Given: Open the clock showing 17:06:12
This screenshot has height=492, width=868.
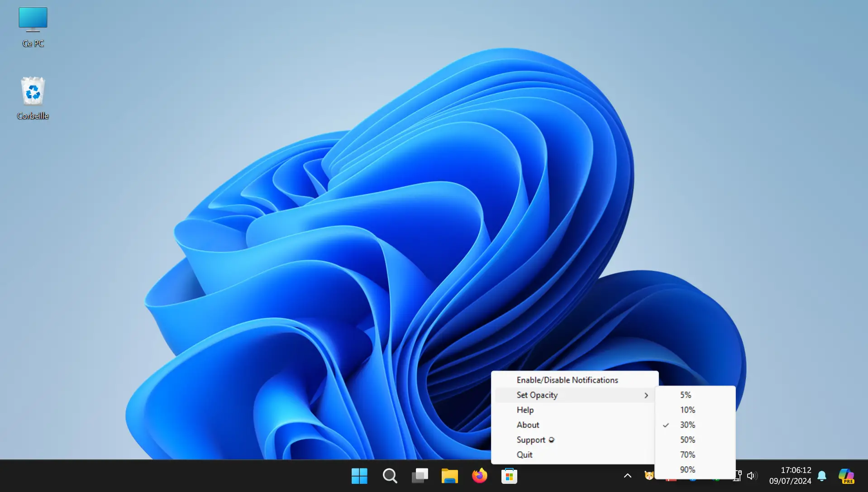Looking at the screenshot, I should (790, 476).
